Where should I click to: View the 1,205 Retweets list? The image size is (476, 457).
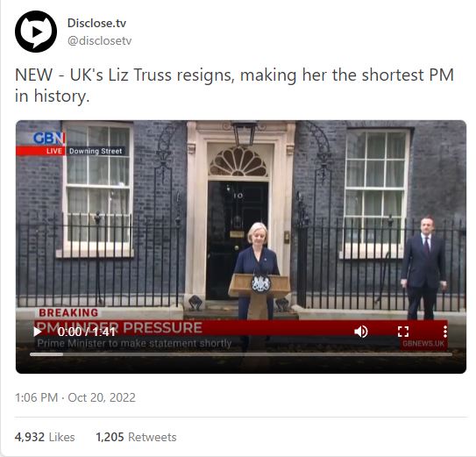136,437
